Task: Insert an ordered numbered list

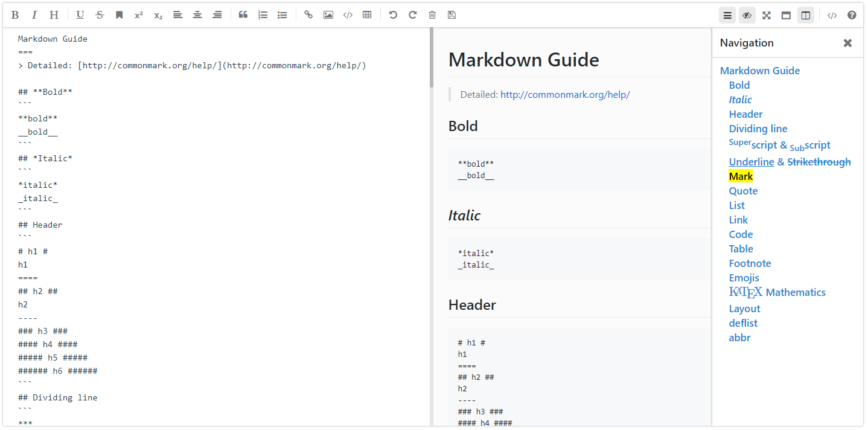Action: point(263,15)
